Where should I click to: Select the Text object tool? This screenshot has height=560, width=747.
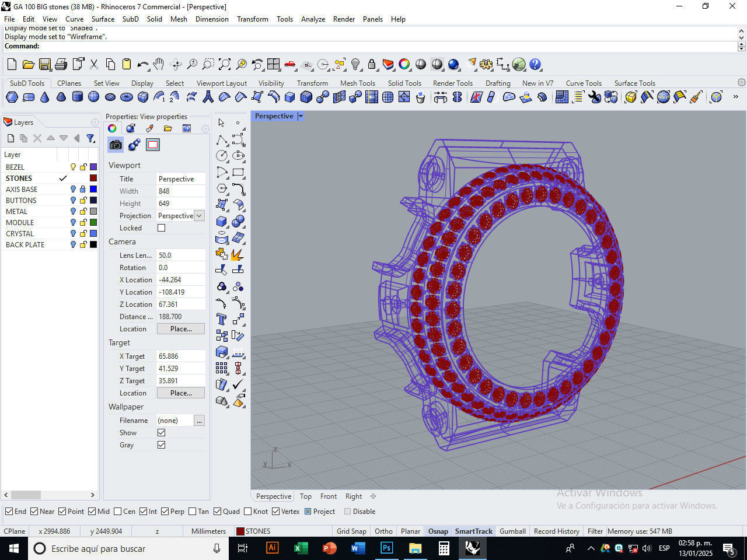point(222,319)
